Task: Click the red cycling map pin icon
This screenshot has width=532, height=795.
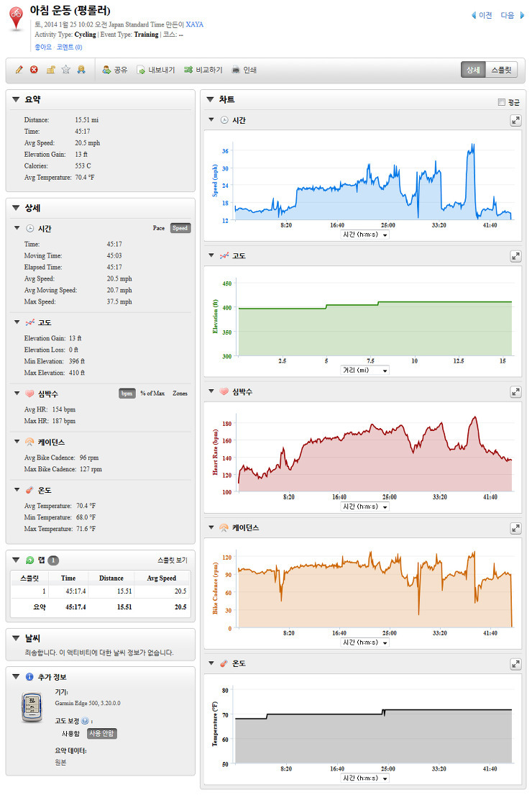Action: coord(17,19)
